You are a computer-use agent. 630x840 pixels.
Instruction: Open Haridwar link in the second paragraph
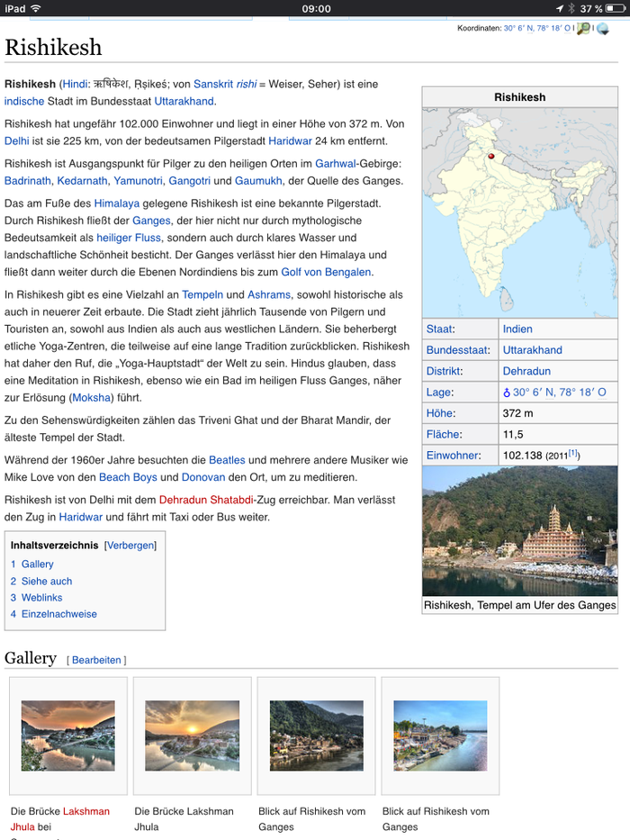click(x=290, y=140)
